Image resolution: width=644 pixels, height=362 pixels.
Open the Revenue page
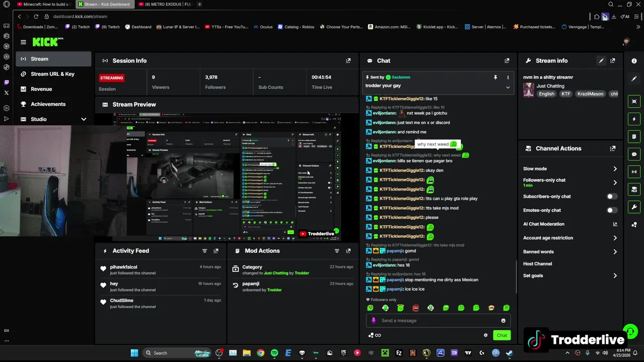pos(53,89)
